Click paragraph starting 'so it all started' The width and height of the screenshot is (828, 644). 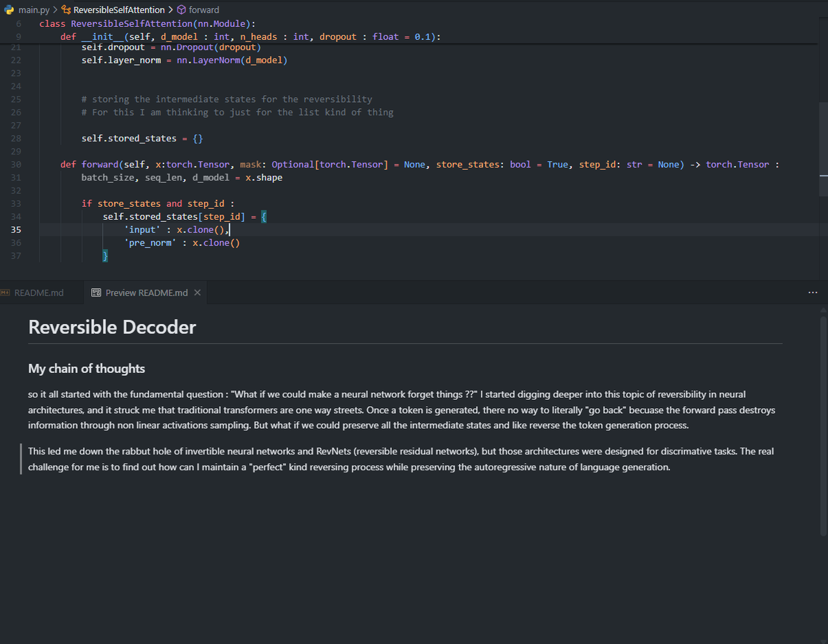[402, 410]
